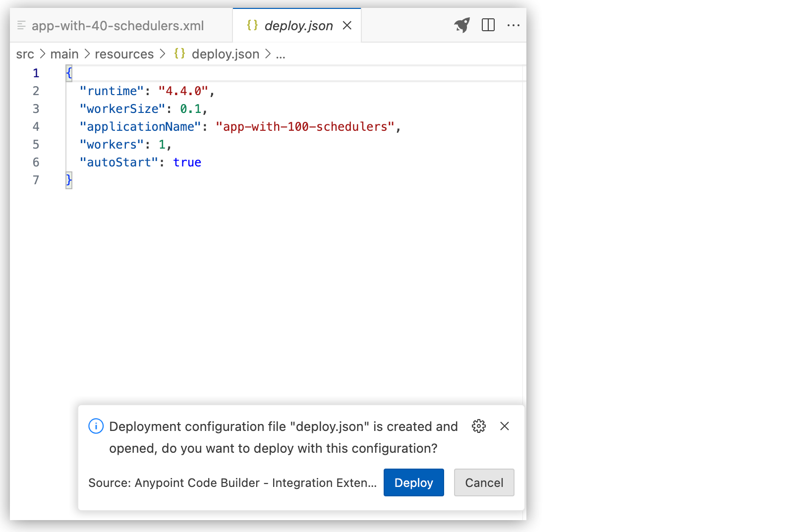
Task: Open the src breadcrumb dropdown
Action: [24, 53]
